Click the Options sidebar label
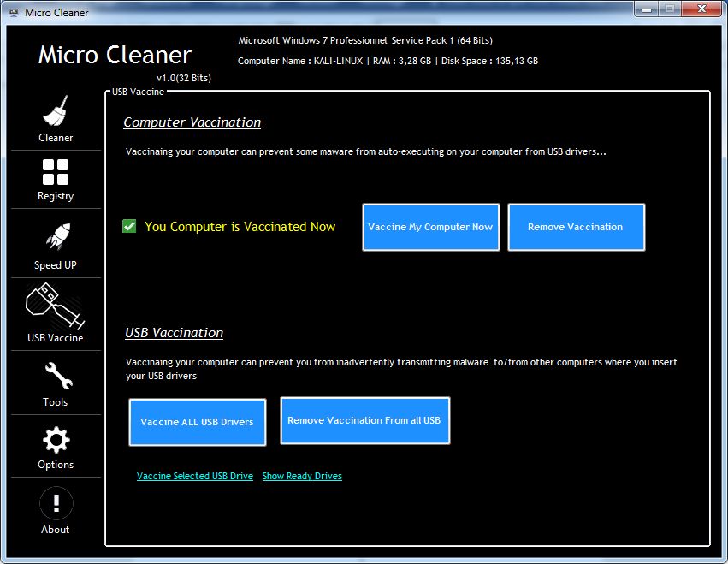 coord(56,465)
